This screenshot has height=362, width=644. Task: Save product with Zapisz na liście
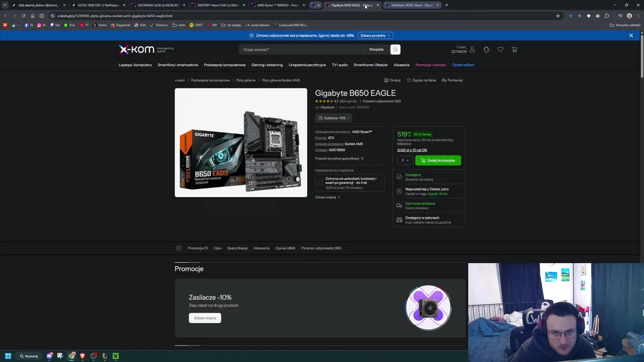click(x=422, y=80)
